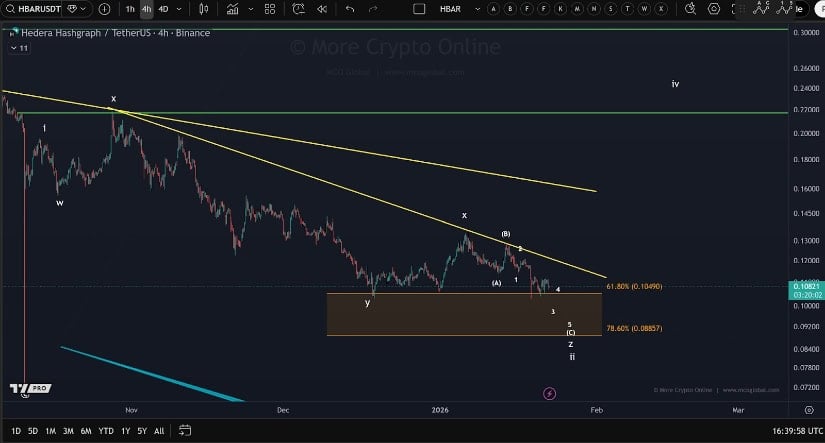
Task: Switch chart interval to 4D
Action: pos(164,9)
